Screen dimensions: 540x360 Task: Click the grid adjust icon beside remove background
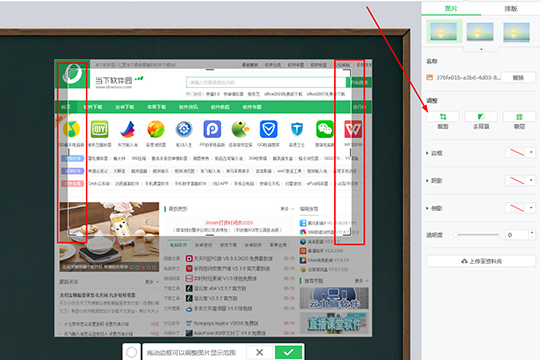[x=519, y=117]
